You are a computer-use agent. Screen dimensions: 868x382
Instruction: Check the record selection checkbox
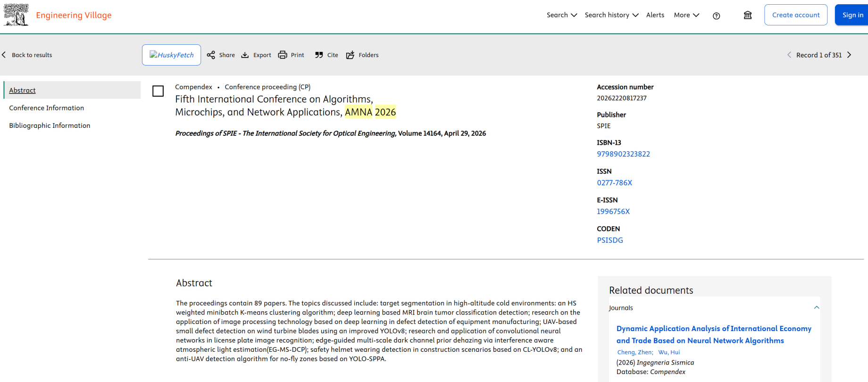[158, 91]
